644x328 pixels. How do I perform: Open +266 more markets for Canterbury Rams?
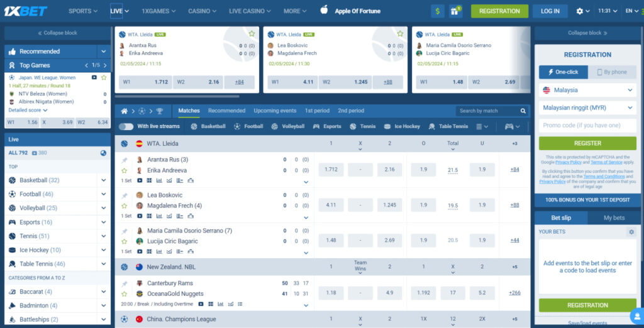pyautogui.click(x=514, y=293)
